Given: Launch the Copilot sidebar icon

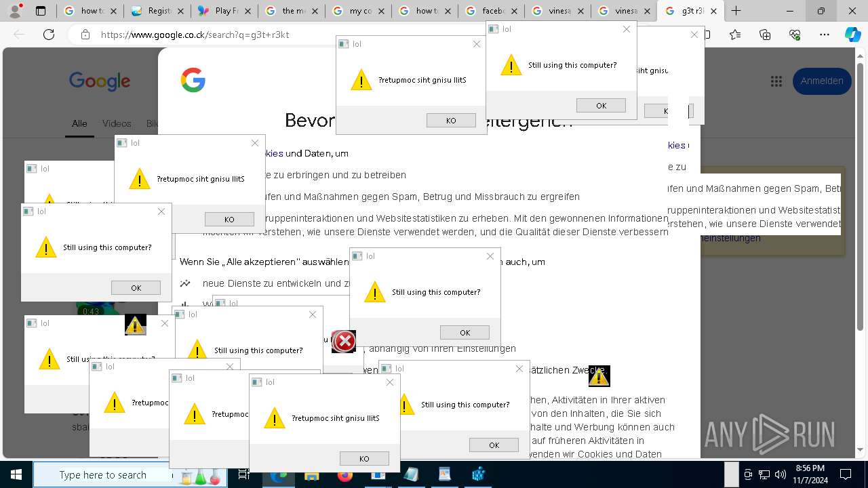Looking at the screenshot, I should click(x=852, y=35).
